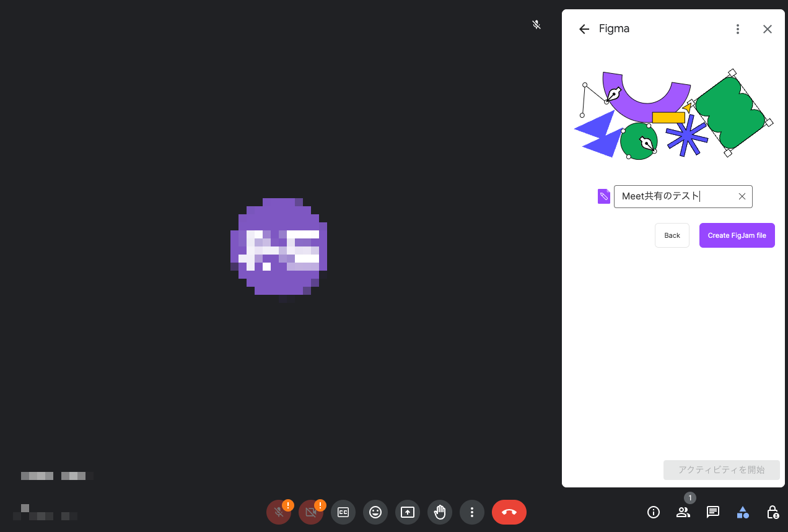788x532 pixels.
Task: Focus the FigJam file name input
Action: (675, 196)
